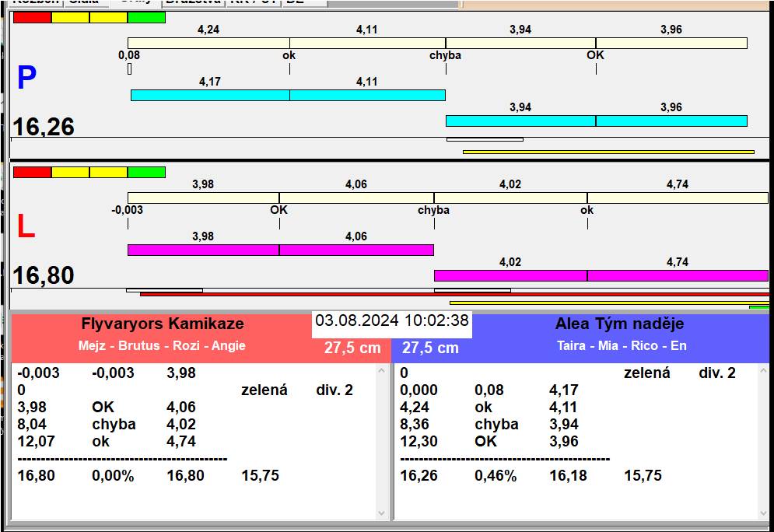Select cream bar segment labeled 4,02 in lane L
Screen dimensions: 774x532
[510, 198]
